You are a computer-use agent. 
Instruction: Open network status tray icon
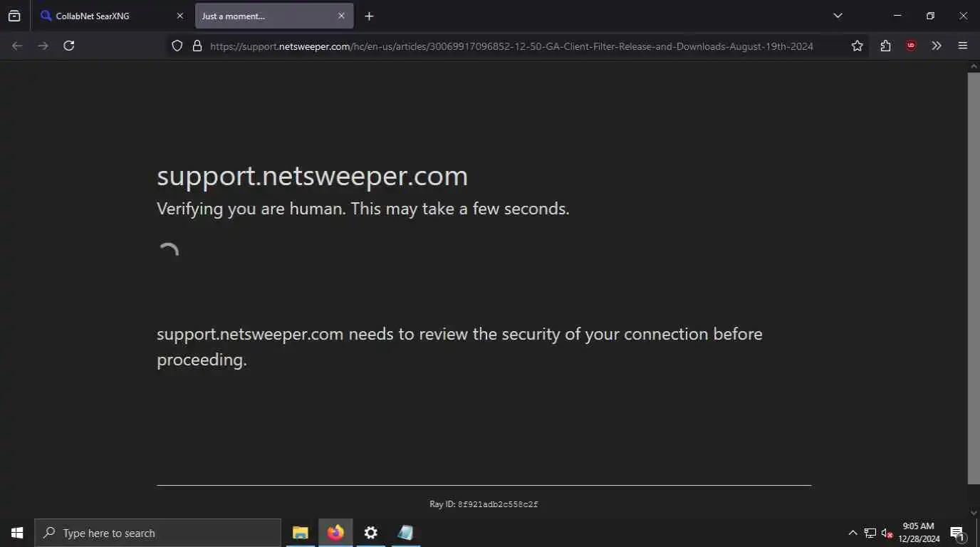point(870,533)
